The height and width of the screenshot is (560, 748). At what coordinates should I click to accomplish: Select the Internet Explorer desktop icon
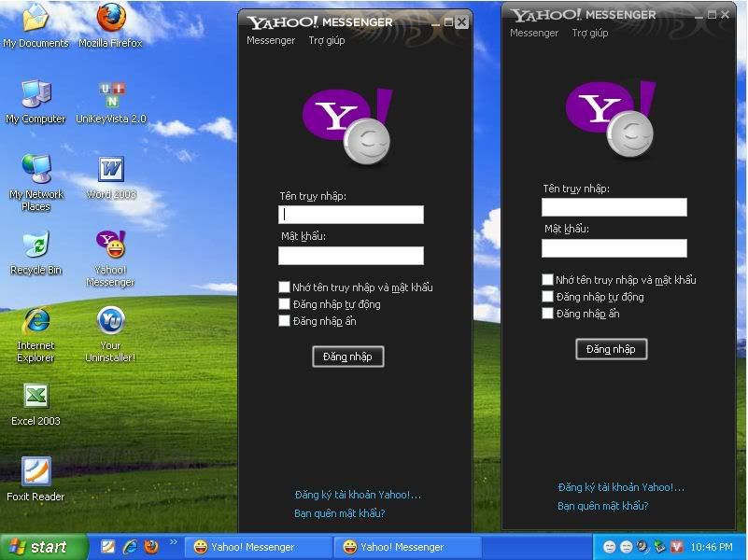(35, 334)
